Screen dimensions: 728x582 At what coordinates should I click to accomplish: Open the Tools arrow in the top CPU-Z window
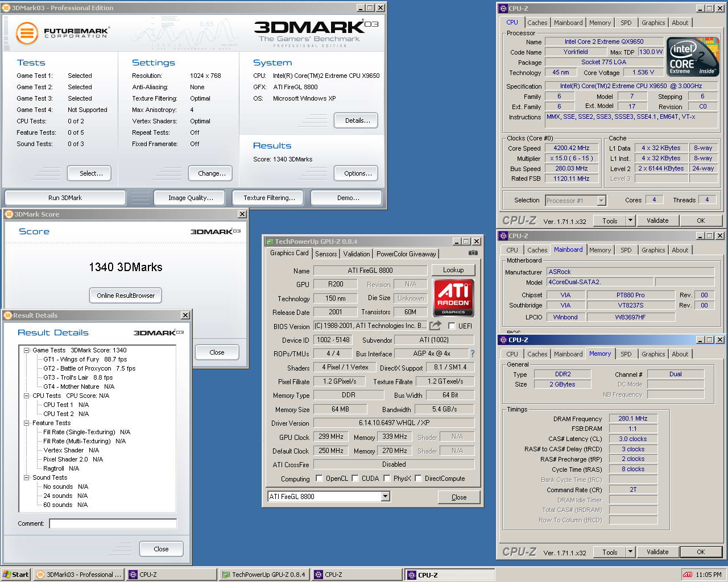[x=630, y=221]
